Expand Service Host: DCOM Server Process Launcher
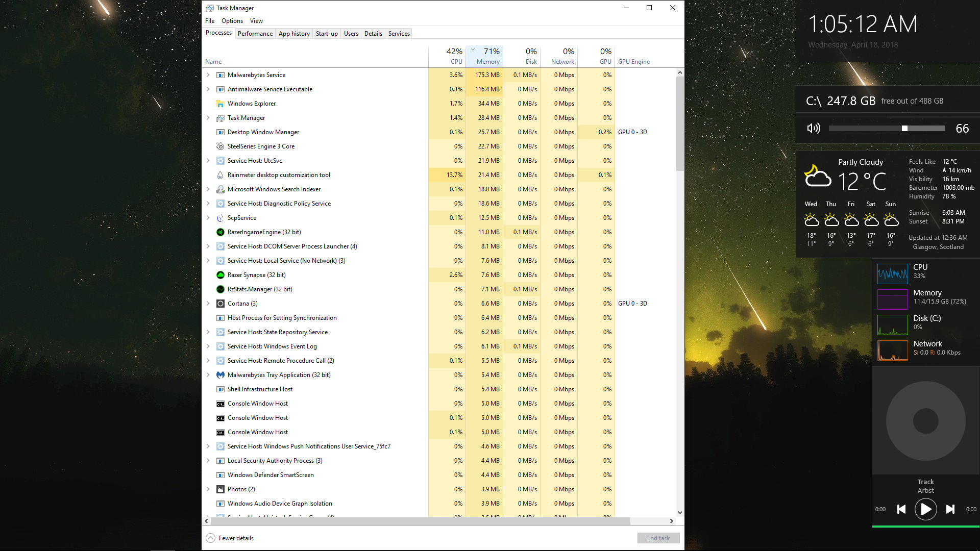The image size is (980, 551). tap(208, 246)
